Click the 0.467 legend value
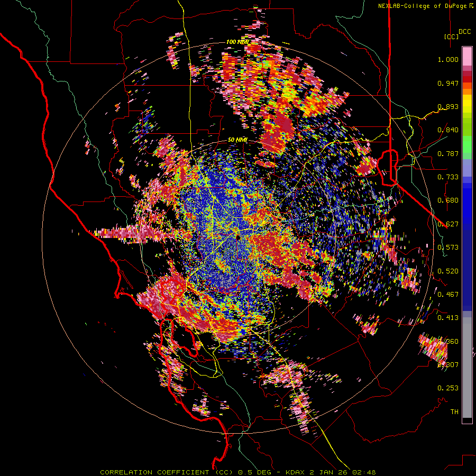This screenshot has height=476, width=476. coord(448,294)
